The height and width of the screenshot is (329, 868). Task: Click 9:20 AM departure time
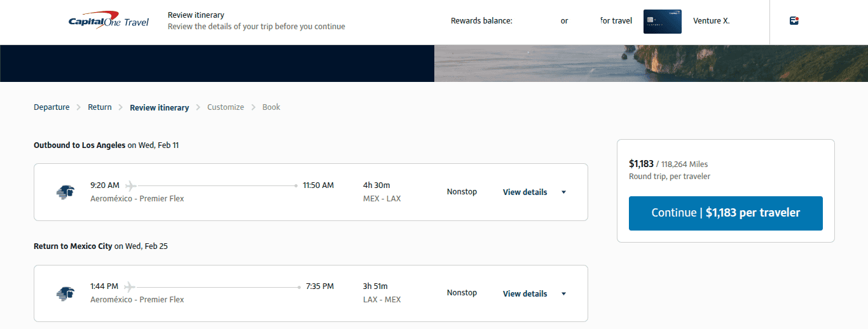coord(105,185)
